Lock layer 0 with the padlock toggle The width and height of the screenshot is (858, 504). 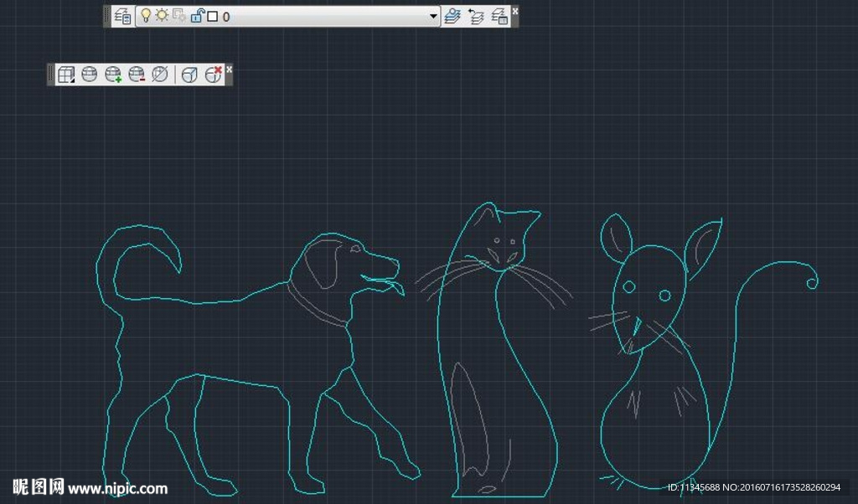198,15
